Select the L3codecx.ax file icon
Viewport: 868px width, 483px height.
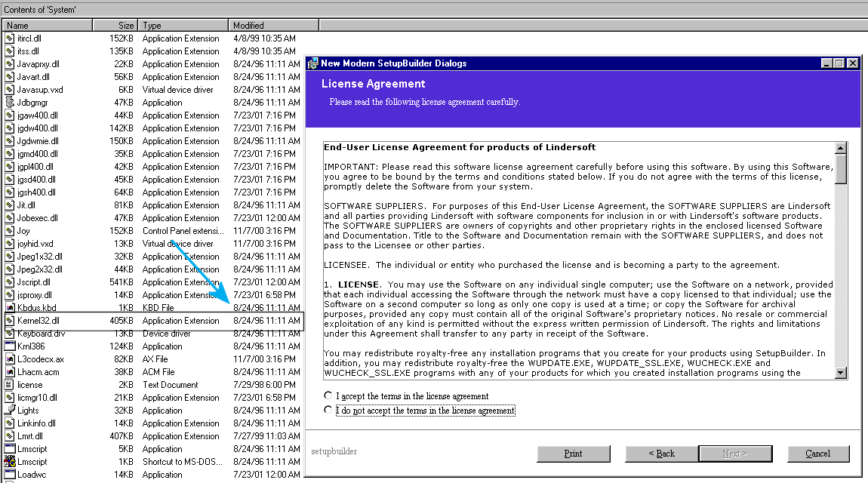(x=9, y=358)
